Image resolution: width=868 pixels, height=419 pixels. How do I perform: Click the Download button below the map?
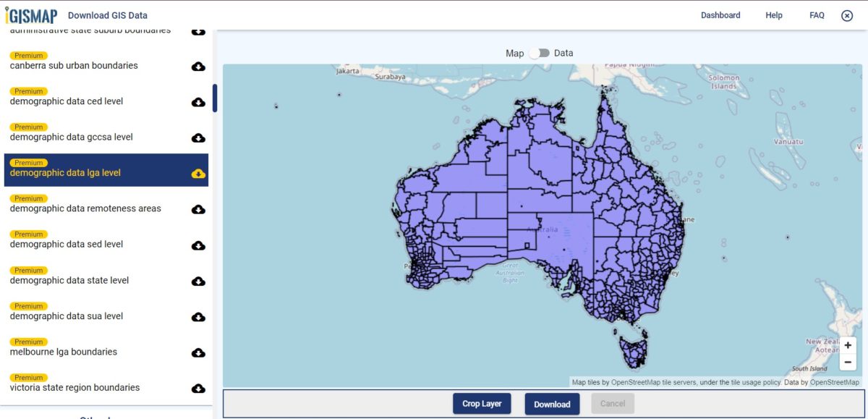click(552, 404)
